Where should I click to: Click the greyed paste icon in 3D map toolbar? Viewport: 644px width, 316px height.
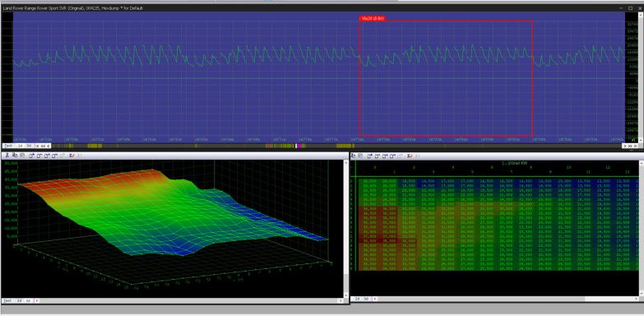tap(22, 156)
